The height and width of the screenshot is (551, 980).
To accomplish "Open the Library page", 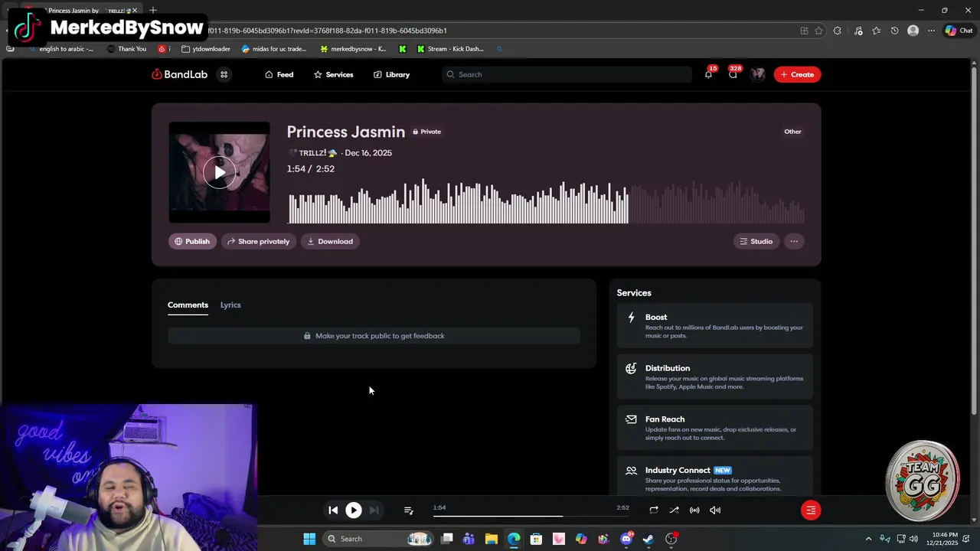I will click(391, 74).
